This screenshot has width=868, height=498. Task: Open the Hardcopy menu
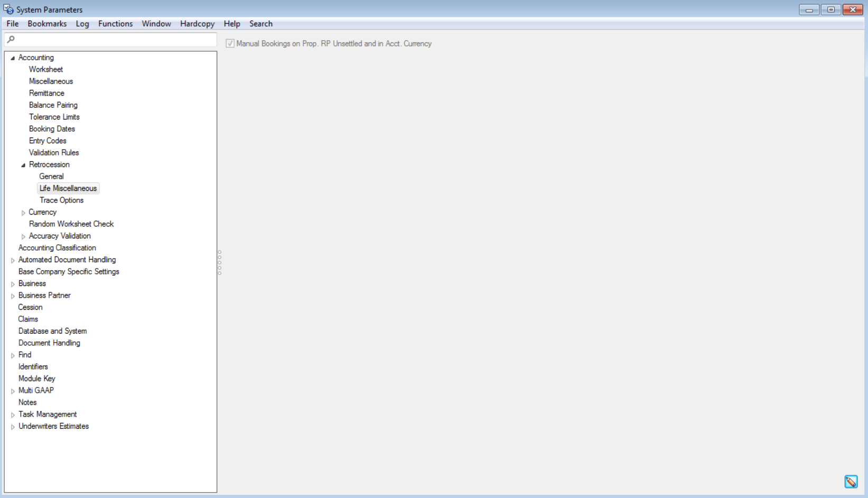197,24
